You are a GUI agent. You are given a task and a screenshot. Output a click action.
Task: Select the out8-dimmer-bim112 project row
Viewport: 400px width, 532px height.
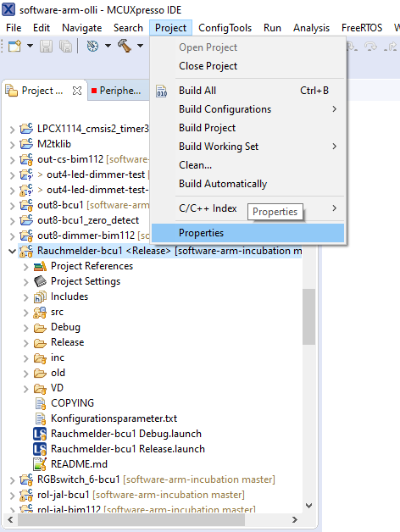[x=84, y=236]
